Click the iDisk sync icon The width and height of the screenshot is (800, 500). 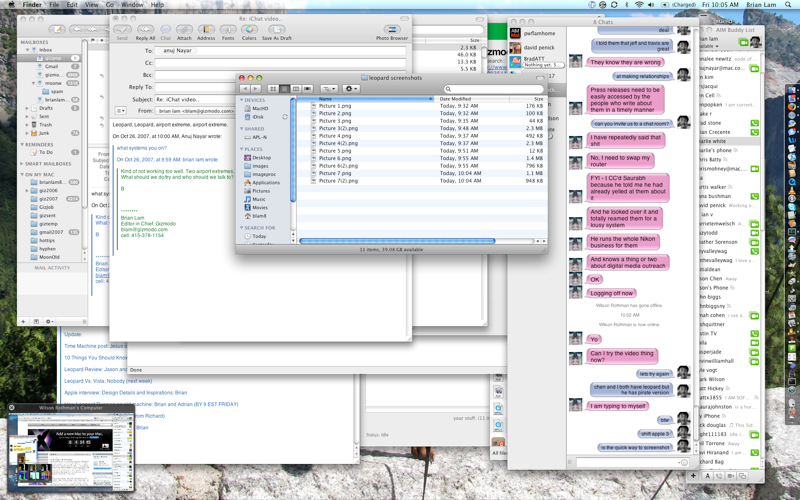tap(285, 117)
